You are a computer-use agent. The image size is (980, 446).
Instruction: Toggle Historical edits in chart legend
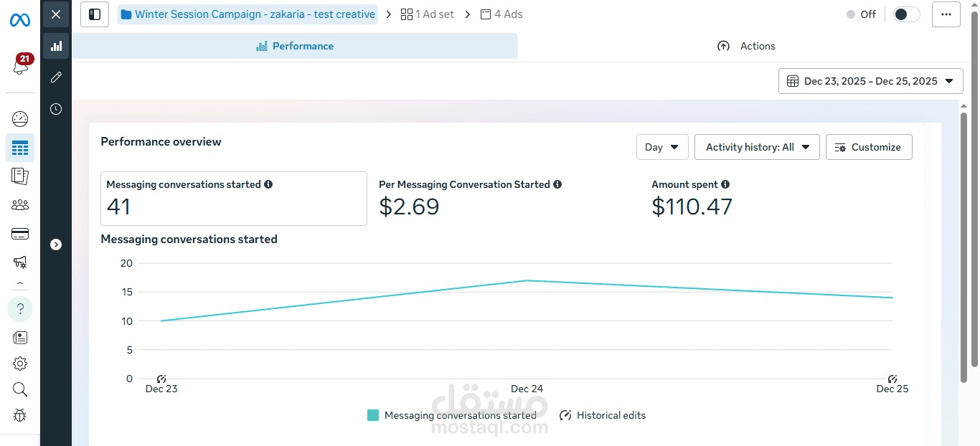603,415
